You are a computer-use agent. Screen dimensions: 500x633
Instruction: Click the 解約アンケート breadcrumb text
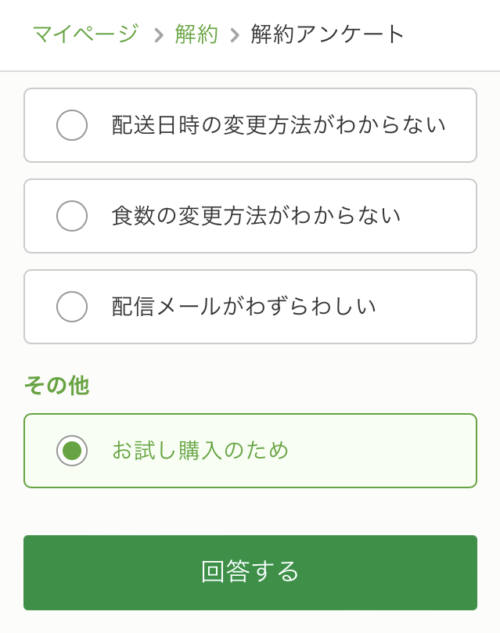coord(327,34)
